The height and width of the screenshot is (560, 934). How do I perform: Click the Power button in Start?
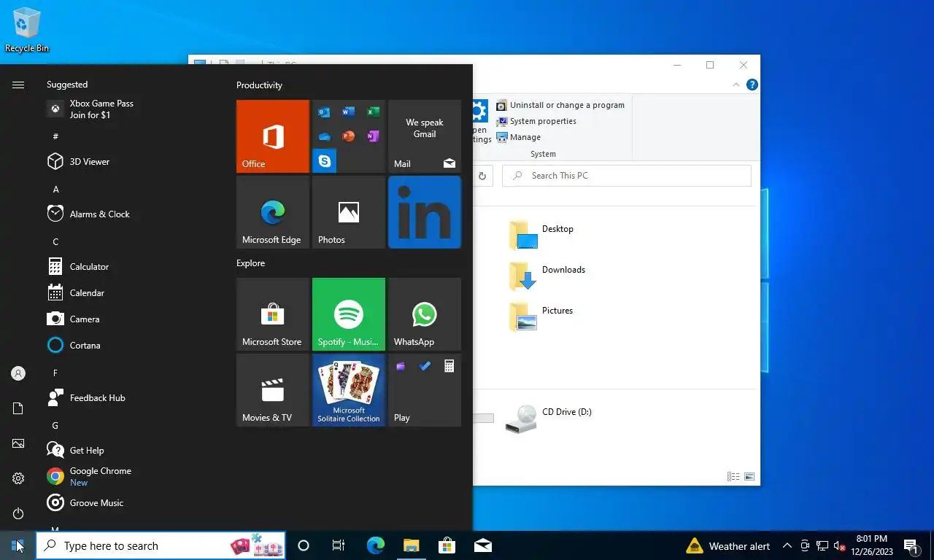pyautogui.click(x=18, y=513)
